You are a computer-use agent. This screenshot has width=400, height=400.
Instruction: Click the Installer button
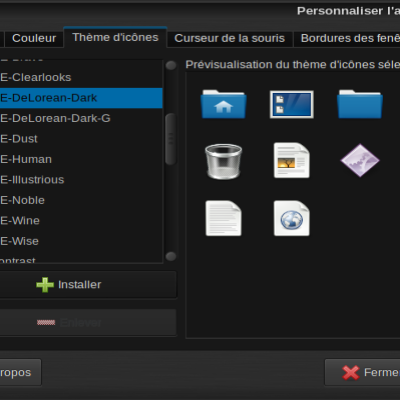[x=88, y=285]
